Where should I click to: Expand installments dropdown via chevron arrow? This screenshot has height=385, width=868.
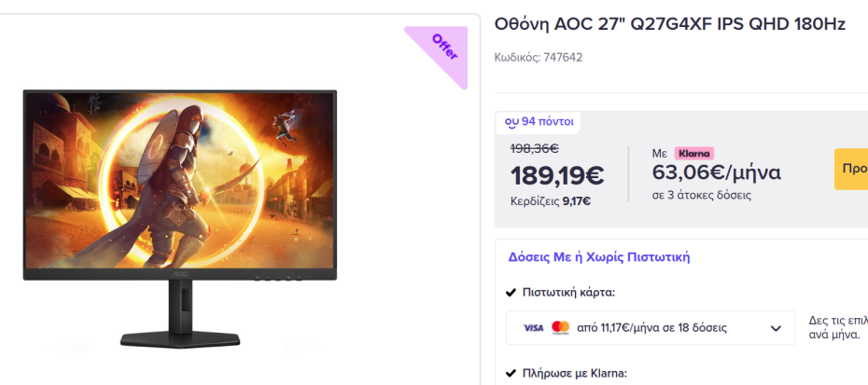pyautogui.click(x=776, y=328)
